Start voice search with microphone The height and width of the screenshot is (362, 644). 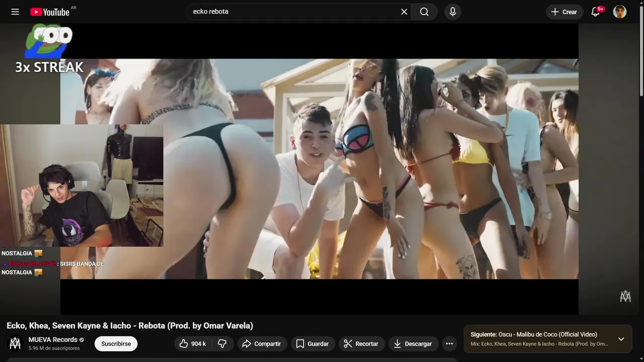coord(453,12)
